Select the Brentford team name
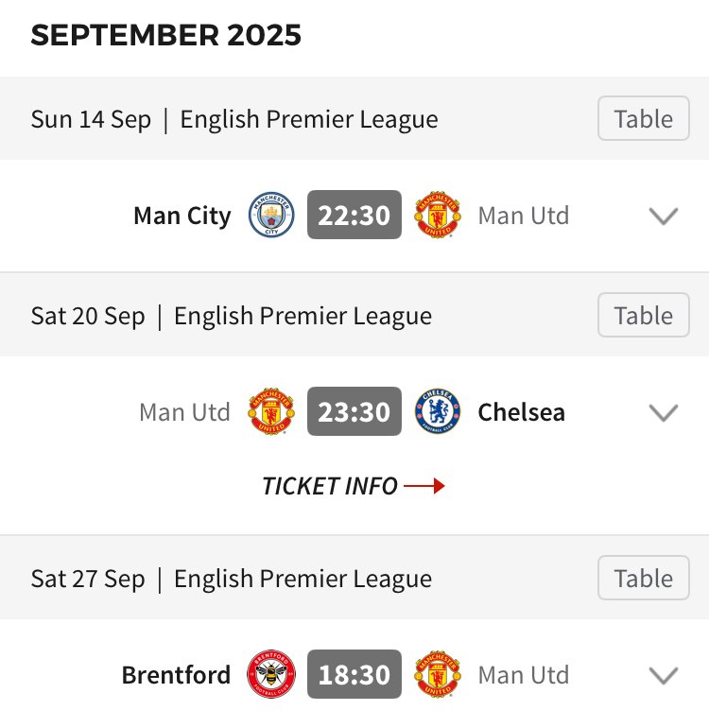709x728 pixels. 176,675
